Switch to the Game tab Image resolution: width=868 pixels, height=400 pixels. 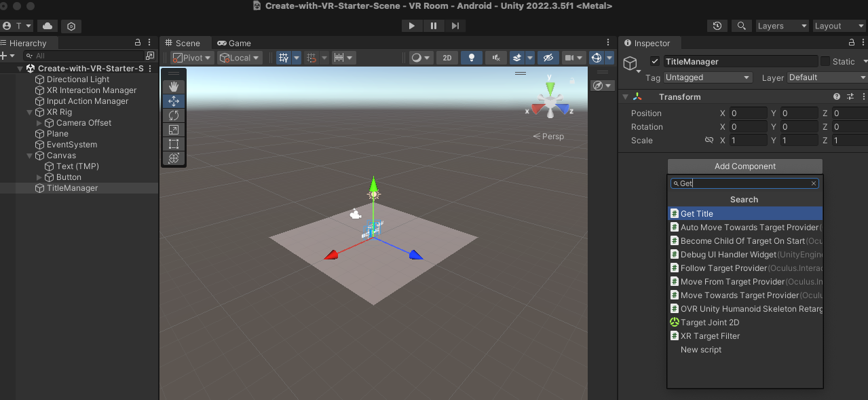(234, 43)
